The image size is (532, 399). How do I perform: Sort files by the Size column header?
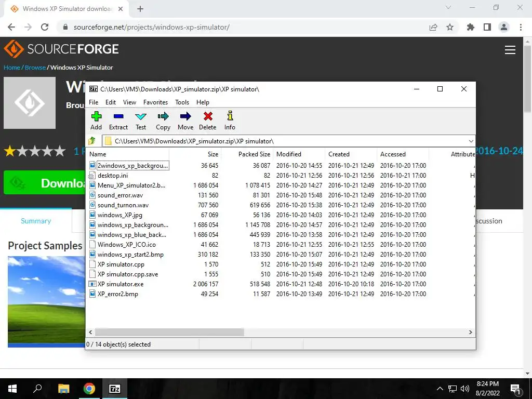click(x=195, y=154)
